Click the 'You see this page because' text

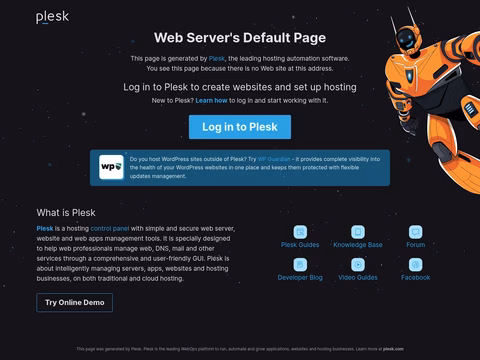[240, 69]
